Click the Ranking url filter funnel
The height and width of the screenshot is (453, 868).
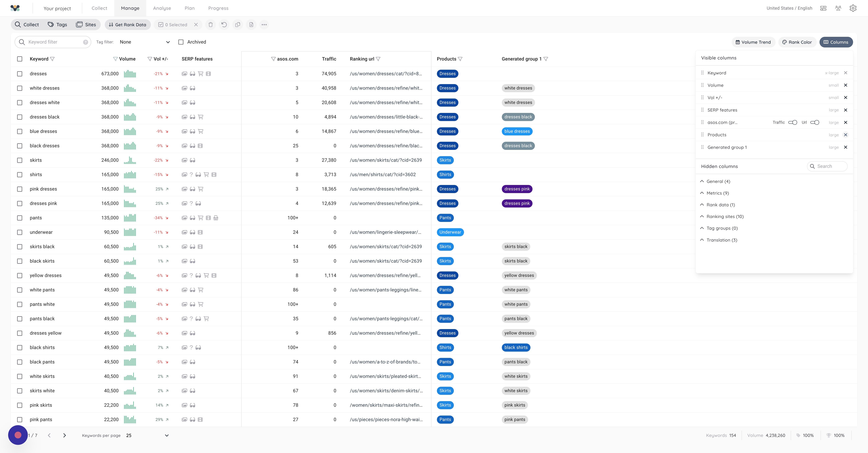378,59
